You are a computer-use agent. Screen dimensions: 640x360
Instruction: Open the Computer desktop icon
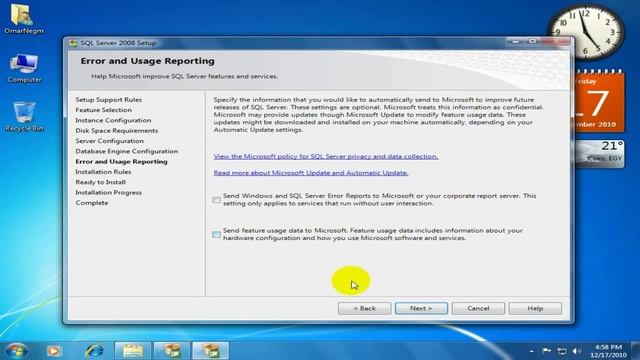coord(24,68)
